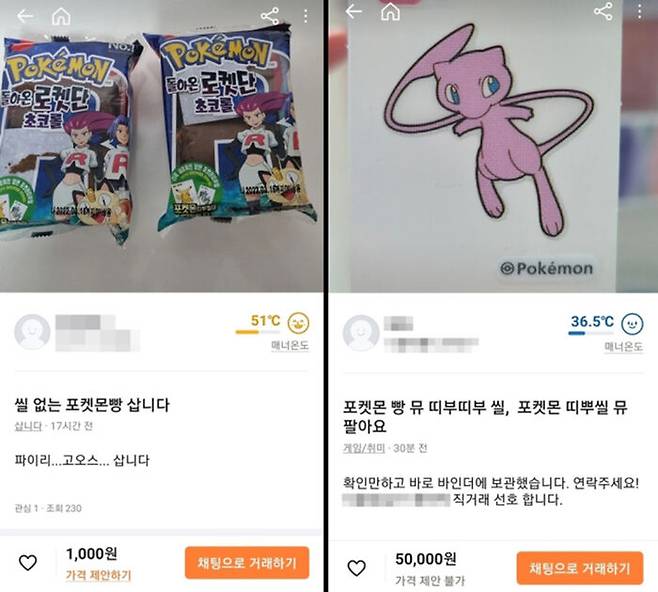658x592 pixels.
Task: Open the 삽니다 category link
Action: [28, 426]
